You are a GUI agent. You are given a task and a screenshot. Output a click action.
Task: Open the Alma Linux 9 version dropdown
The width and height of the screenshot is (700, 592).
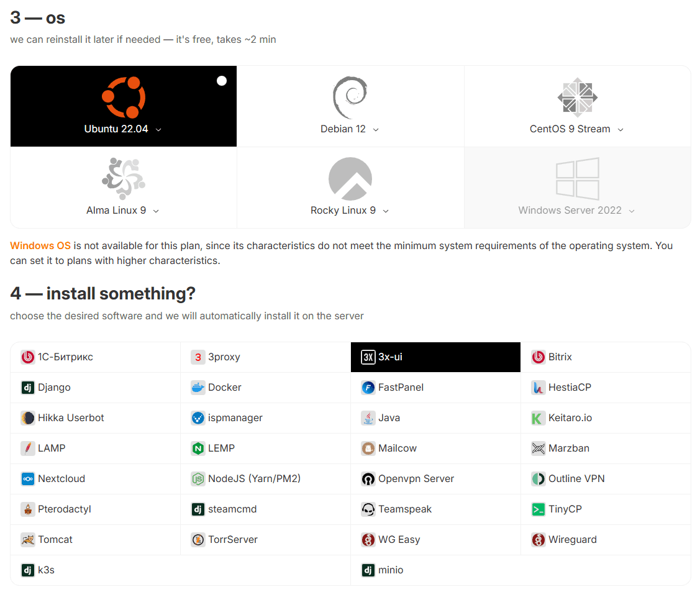(x=156, y=211)
